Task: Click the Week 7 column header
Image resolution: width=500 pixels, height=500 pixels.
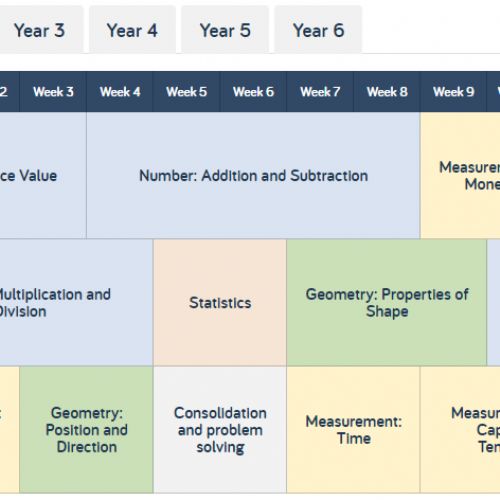Action: click(320, 92)
